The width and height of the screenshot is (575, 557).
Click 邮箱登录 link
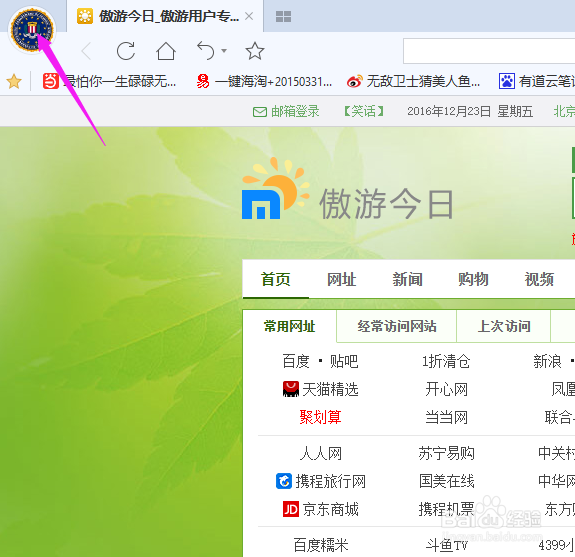(286, 111)
